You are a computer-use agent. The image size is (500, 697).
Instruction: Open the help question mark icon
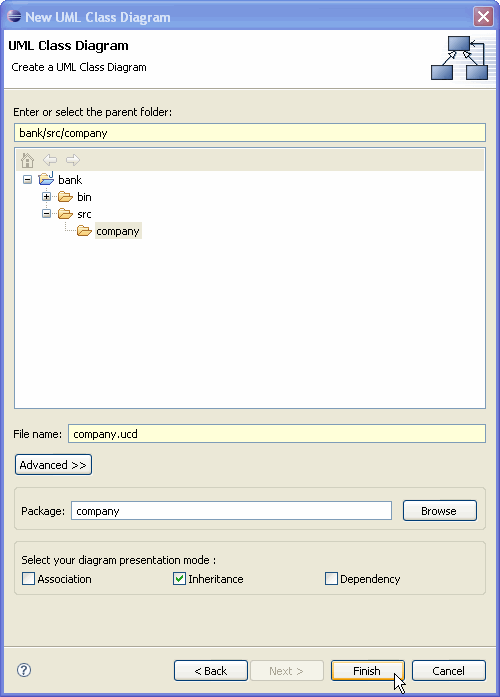(x=24, y=670)
